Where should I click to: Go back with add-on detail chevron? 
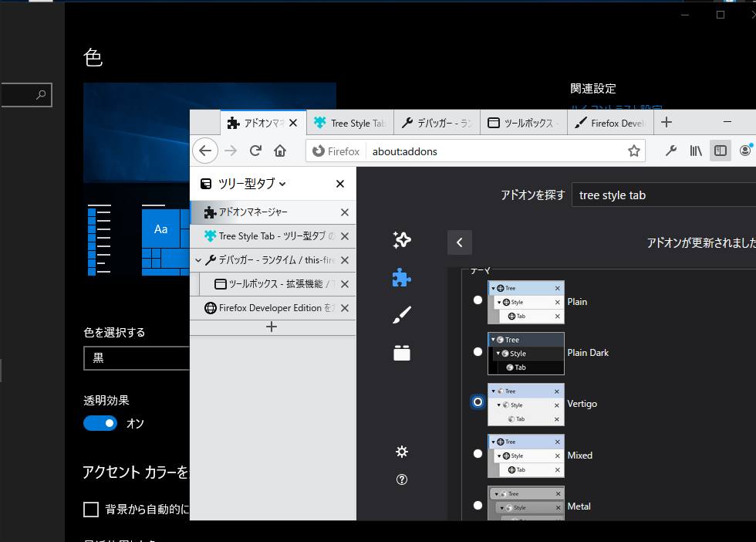[x=460, y=242]
